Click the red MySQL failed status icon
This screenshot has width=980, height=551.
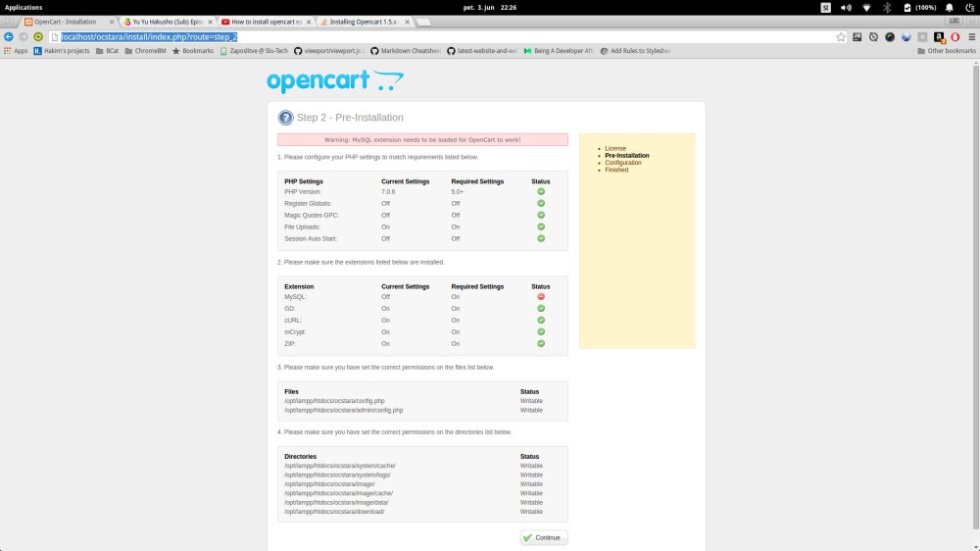tap(541, 296)
